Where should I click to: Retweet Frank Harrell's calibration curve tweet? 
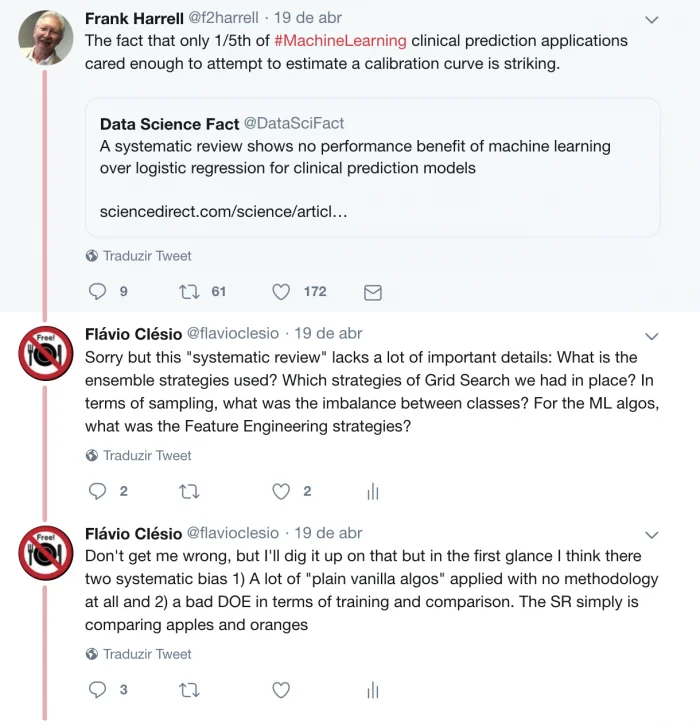[x=189, y=291]
